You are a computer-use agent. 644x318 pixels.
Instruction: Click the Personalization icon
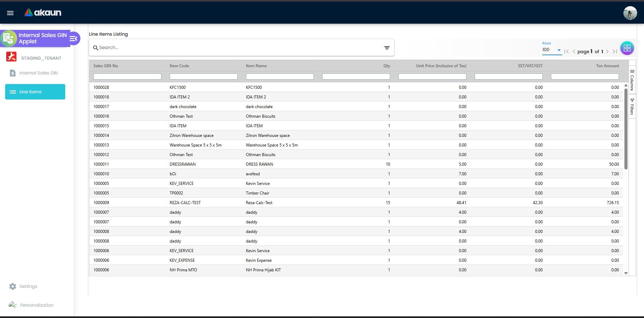tap(13, 305)
